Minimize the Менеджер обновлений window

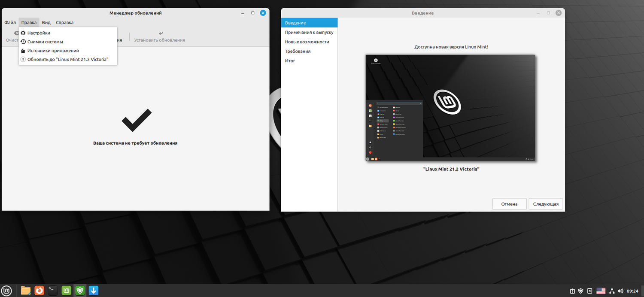[243, 13]
